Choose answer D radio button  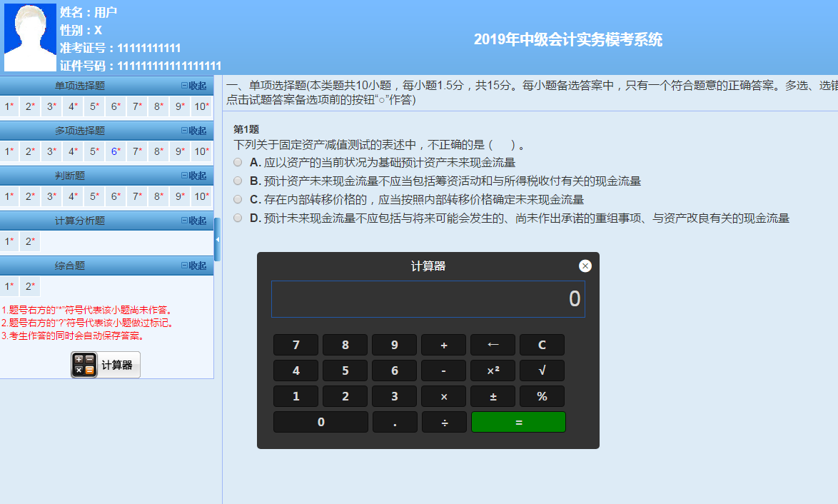pyautogui.click(x=238, y=218)
